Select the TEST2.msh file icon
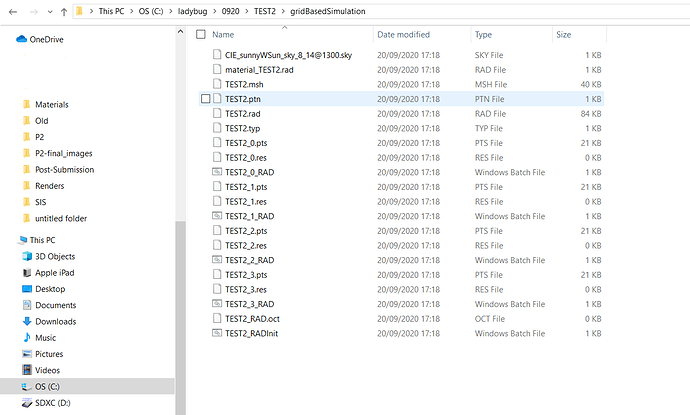The height and width of the screenshot is (415, 690). click(217, 84)
